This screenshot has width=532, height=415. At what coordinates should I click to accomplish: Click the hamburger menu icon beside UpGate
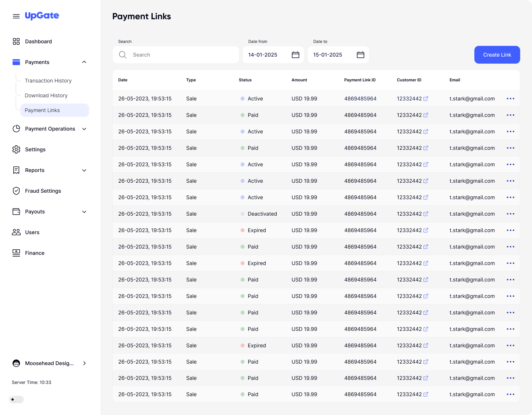(x=16, y=16)
